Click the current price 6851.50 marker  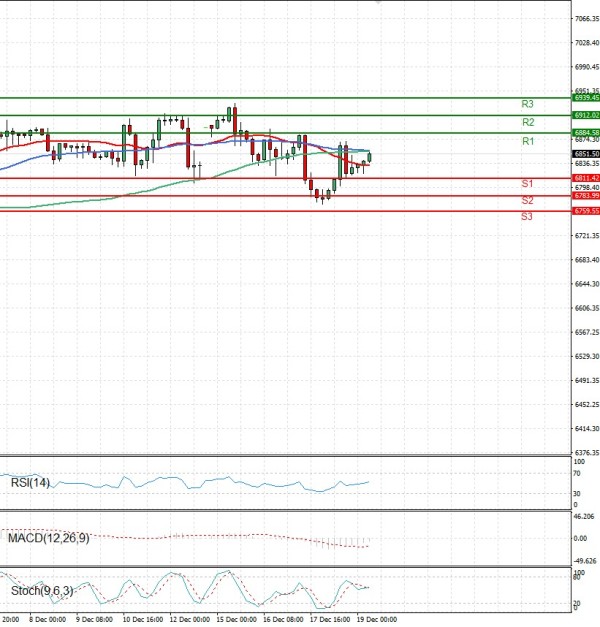pos(585,154)
